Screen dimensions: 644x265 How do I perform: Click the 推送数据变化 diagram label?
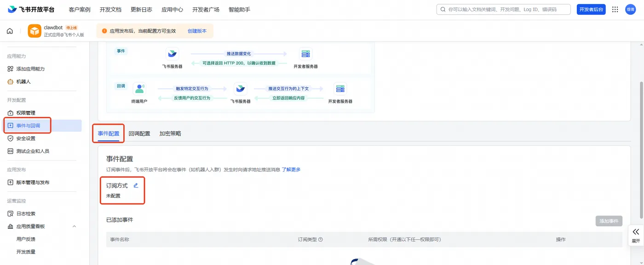click(x=239, y=54)
